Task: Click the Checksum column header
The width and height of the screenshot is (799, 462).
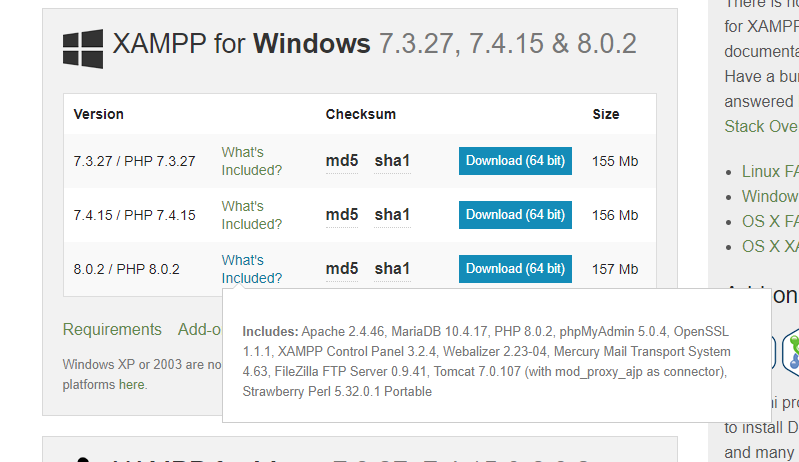Action: click(x=361, y=114)
